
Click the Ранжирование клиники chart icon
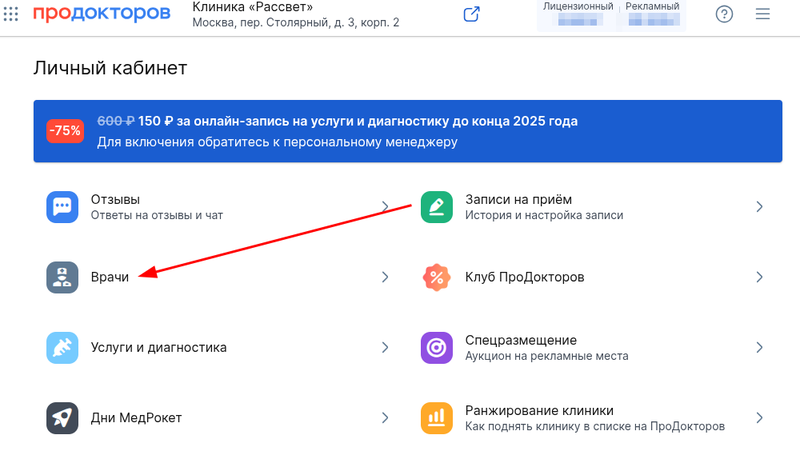(x=437, y=417)
